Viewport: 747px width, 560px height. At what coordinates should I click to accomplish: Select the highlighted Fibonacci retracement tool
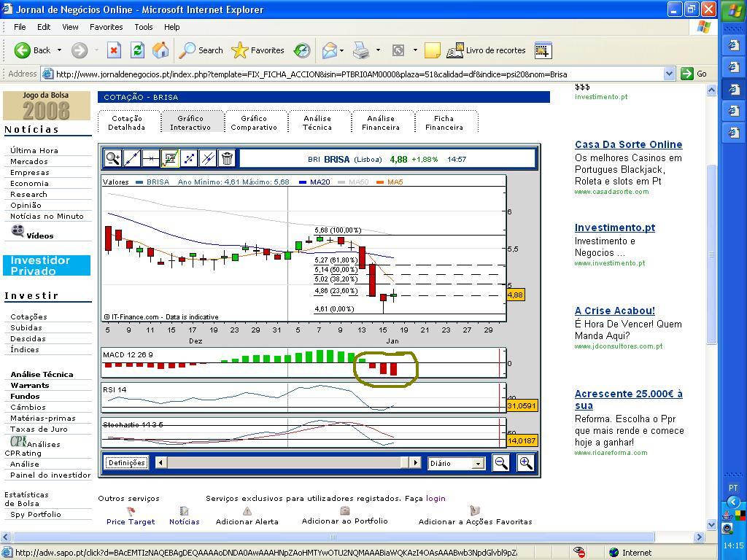point(170,158)
